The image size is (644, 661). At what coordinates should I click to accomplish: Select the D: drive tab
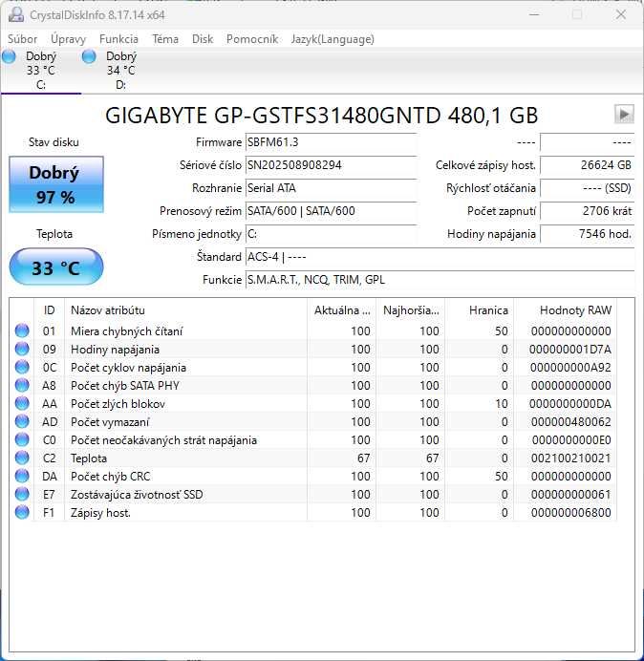121,71
